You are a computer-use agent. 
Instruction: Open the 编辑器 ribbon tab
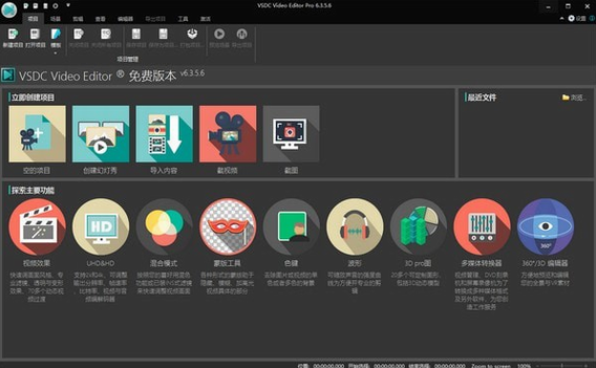point(125,19)
